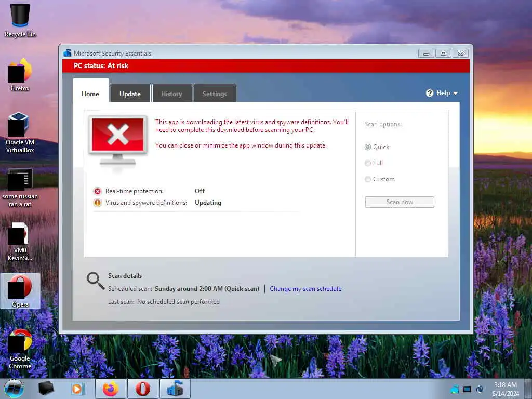Image resolution: width=532 pixels, height=399 pixels.
Task: Select the Custom scan option
Action: pos(367,179)
